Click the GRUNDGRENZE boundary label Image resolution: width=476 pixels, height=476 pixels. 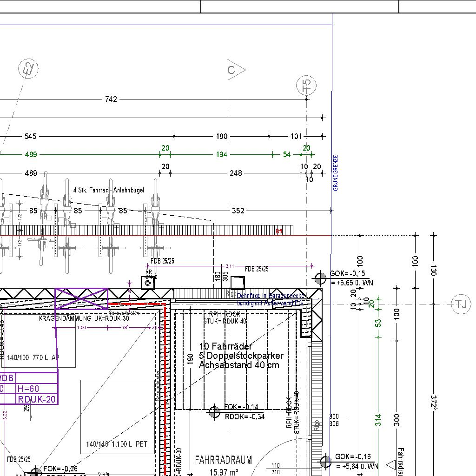[x=336, y=173]
